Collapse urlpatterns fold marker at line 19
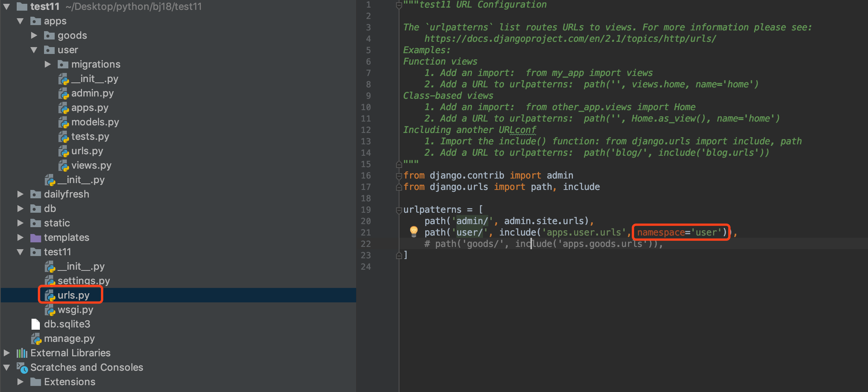 (x=399, y=210)
